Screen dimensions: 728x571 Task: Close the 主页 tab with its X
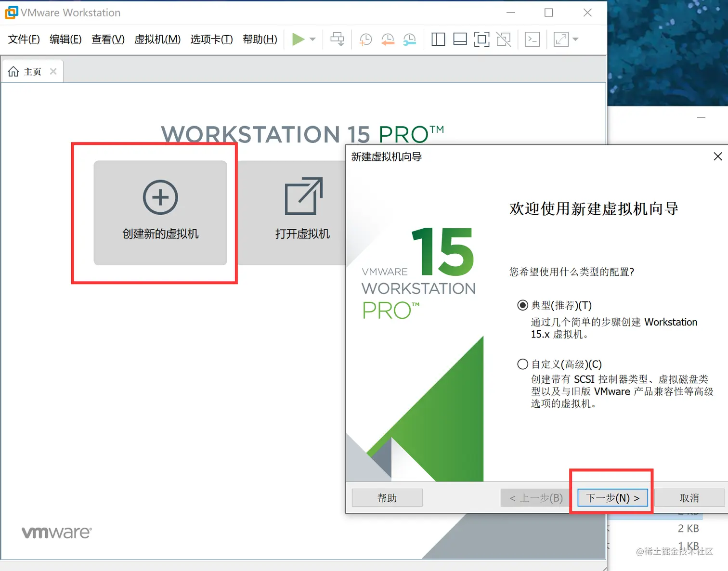click(53, 71)
